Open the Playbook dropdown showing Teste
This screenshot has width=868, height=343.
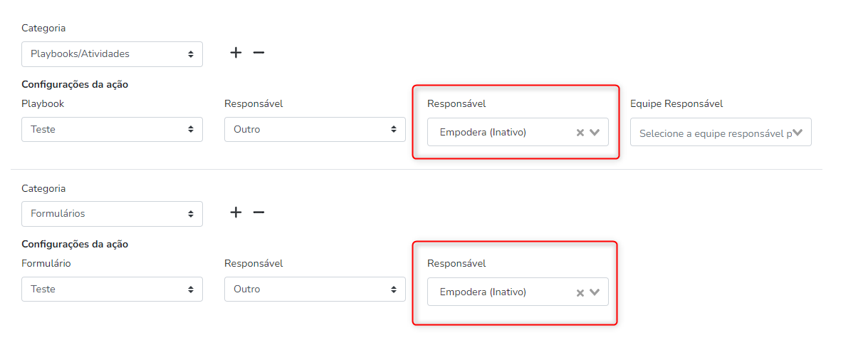pos(112,129)
